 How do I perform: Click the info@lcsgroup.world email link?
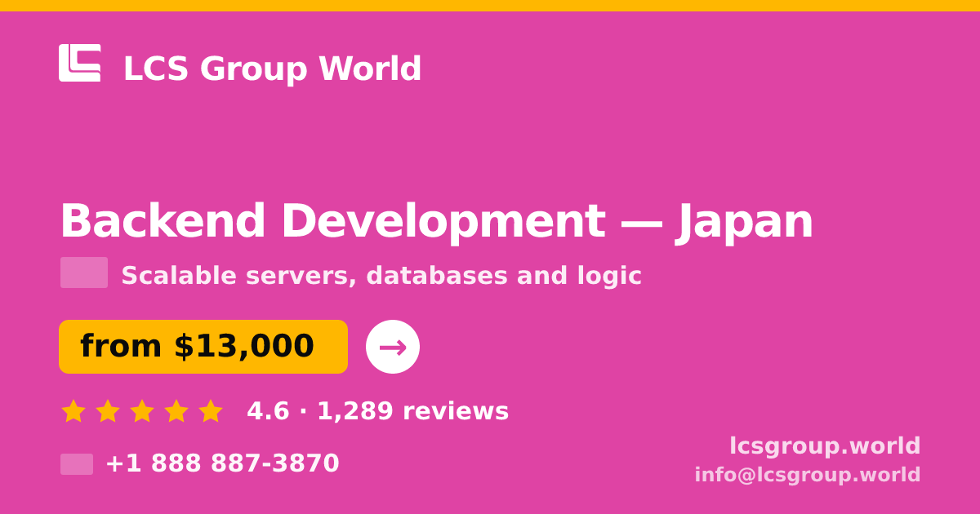pos(808,475)
